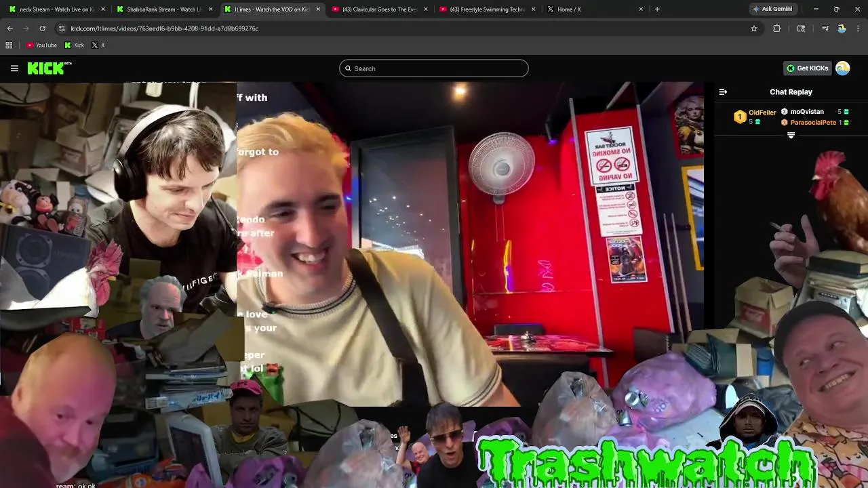Collapse the Chat Replay panel with the arrow icon
This screenshot has height=488, width=868.
click(723, 92)
